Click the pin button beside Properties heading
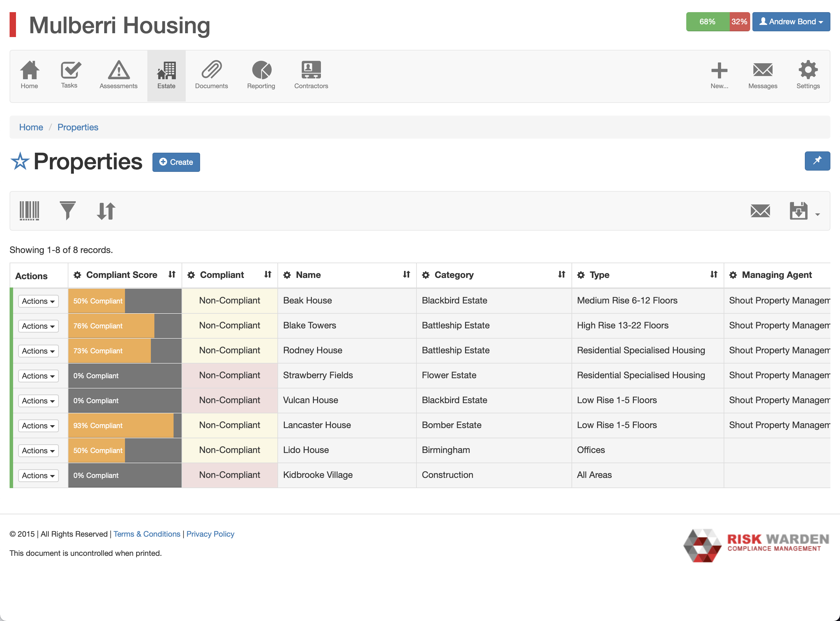The width and height of the screenshot is (840, 621). click(817, 161)
